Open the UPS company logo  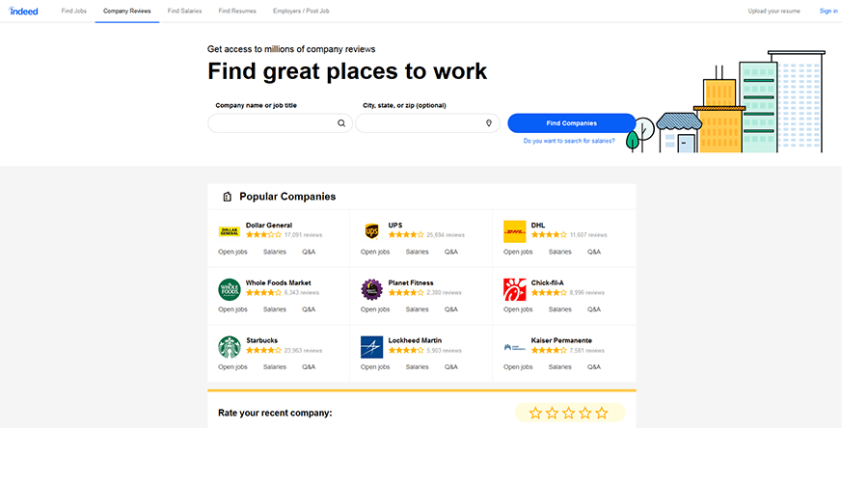point(371,231)
